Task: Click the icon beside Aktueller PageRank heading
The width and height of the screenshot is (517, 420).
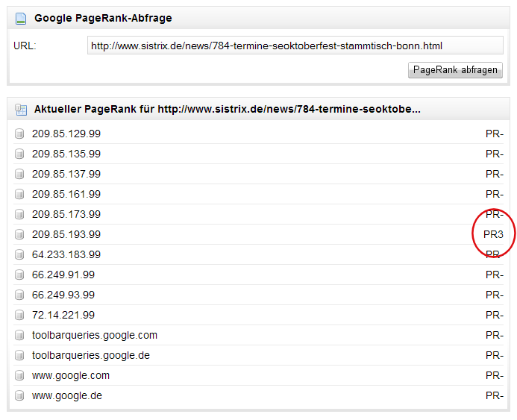Action: (x=22, y=110)
